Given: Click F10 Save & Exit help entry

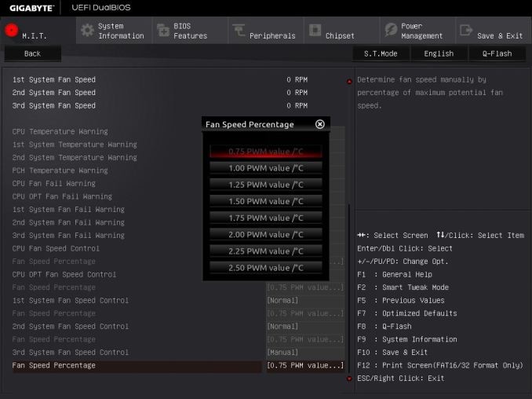Looking at the screenshot, I should click(x=392, y=353).
